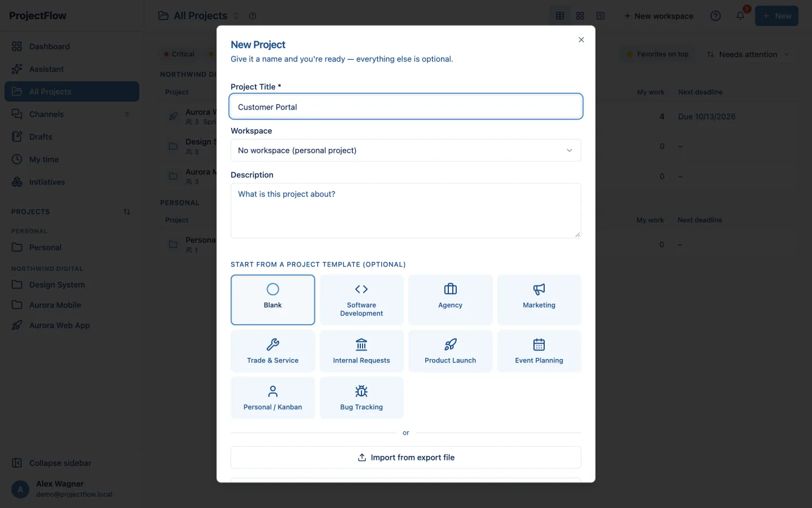Select the Trade & Service template
812x508 pixels.
[x=273, y=351]
